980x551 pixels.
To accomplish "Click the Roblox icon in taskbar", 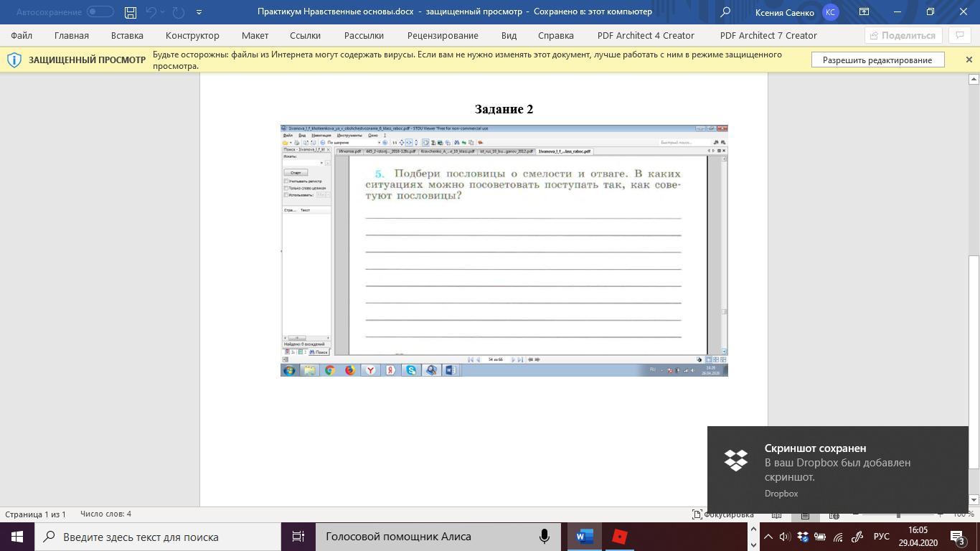I will click(620, 537).
